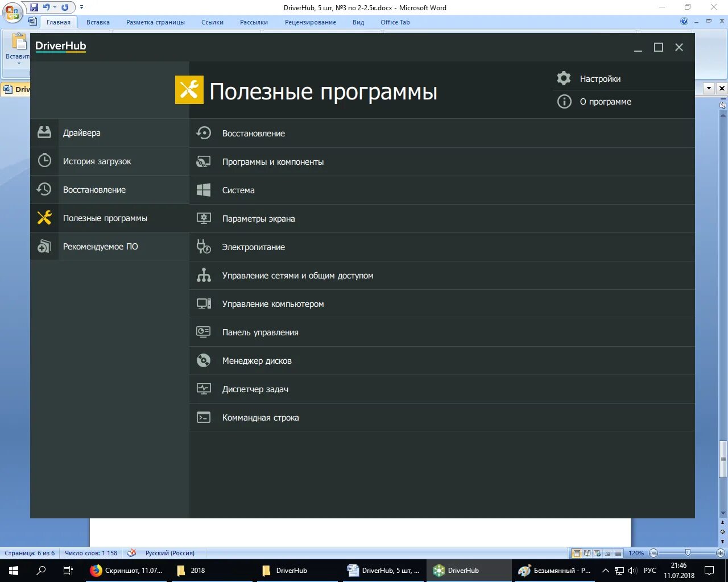This screenshot has height=582, width=728.
Task: Click Save icon in Word quick access toolbar
Action: click(34, 7)
